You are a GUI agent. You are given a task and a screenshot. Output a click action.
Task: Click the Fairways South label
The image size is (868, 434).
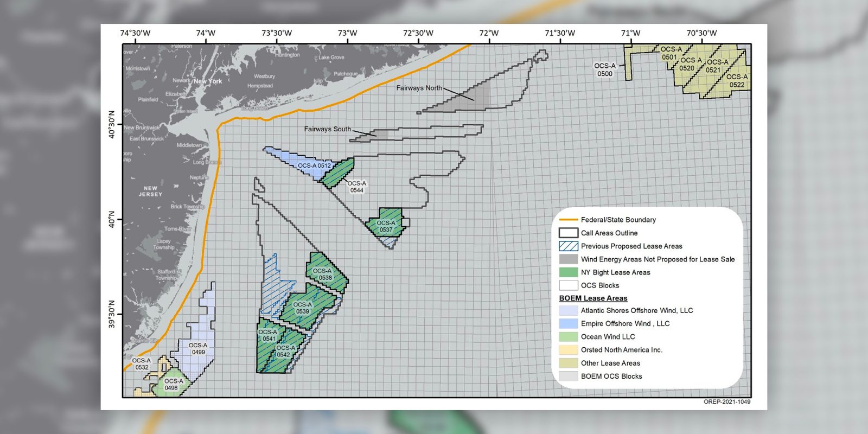point(327,129)
